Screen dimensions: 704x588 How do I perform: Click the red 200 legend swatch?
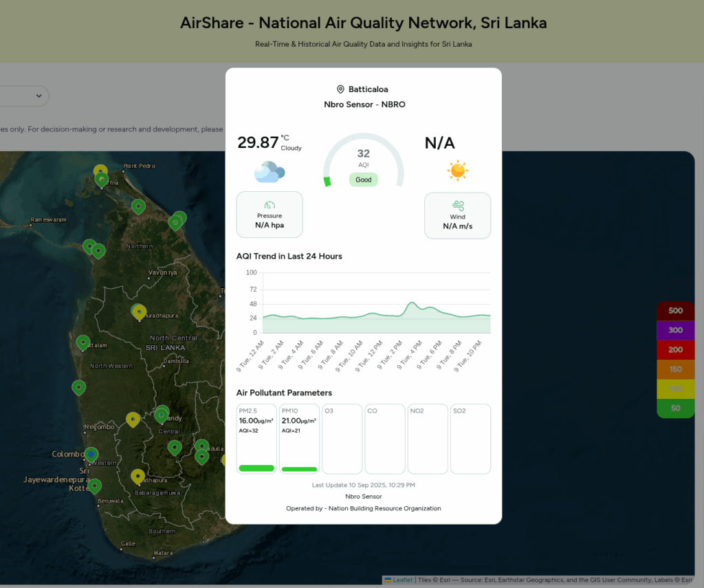pyautogui.click(x=675, y=350)
